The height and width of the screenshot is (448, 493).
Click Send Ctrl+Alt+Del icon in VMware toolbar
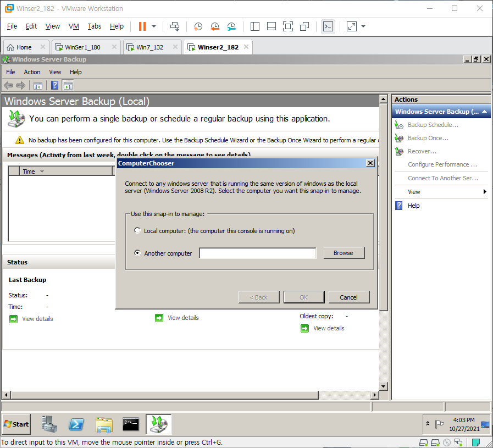click(175, 26)
